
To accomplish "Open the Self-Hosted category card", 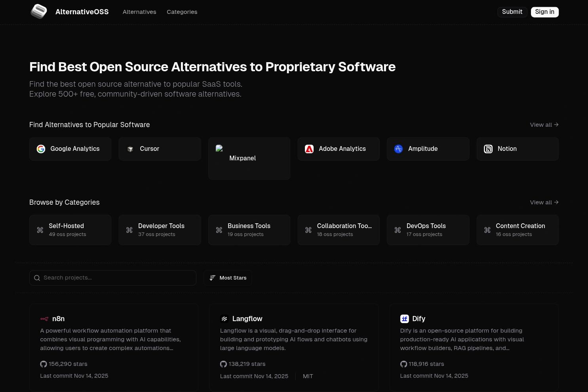I will tap(70, 230).
